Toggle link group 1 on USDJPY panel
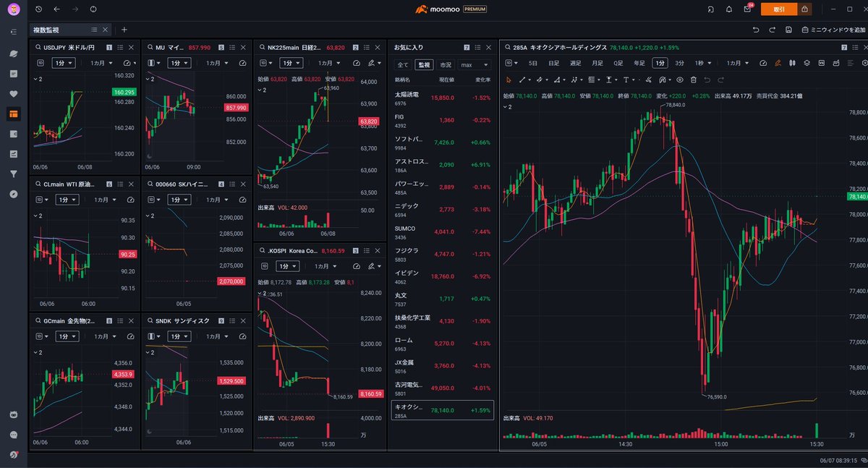The image size is (868, 468). [109, 47]
